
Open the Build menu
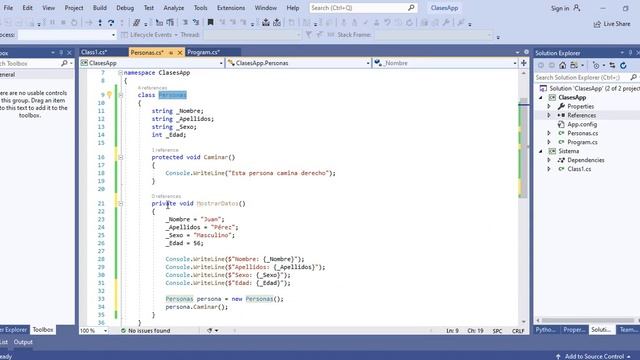click(x=100, y=8)
